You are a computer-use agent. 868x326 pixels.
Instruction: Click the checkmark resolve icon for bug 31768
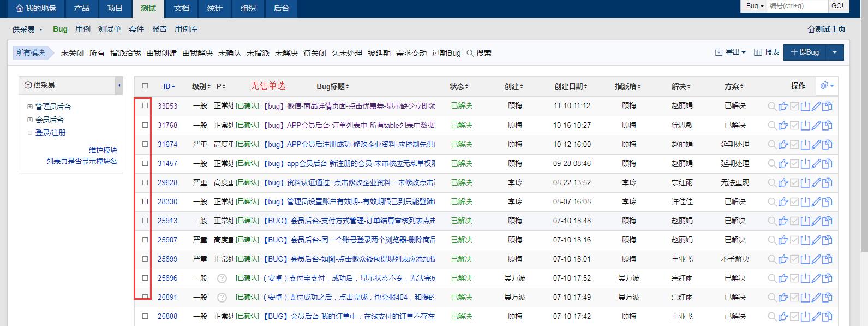pos(795,126)
